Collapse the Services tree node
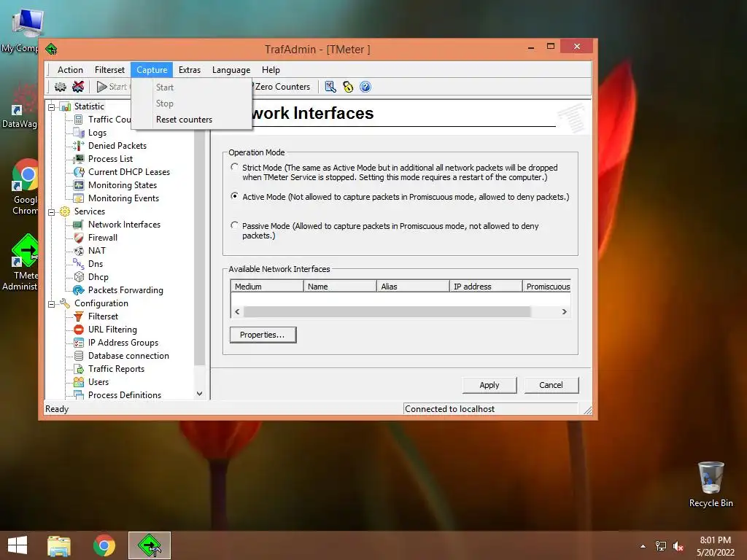Image resolution: width=747 pixels, height=560 pixels. (52, 212)
